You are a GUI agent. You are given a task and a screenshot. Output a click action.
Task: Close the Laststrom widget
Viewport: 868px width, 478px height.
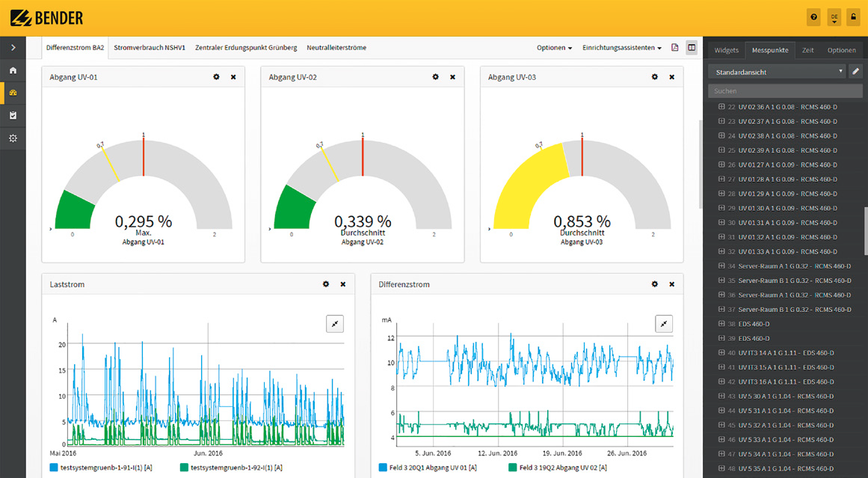click(x=343, y=284)
